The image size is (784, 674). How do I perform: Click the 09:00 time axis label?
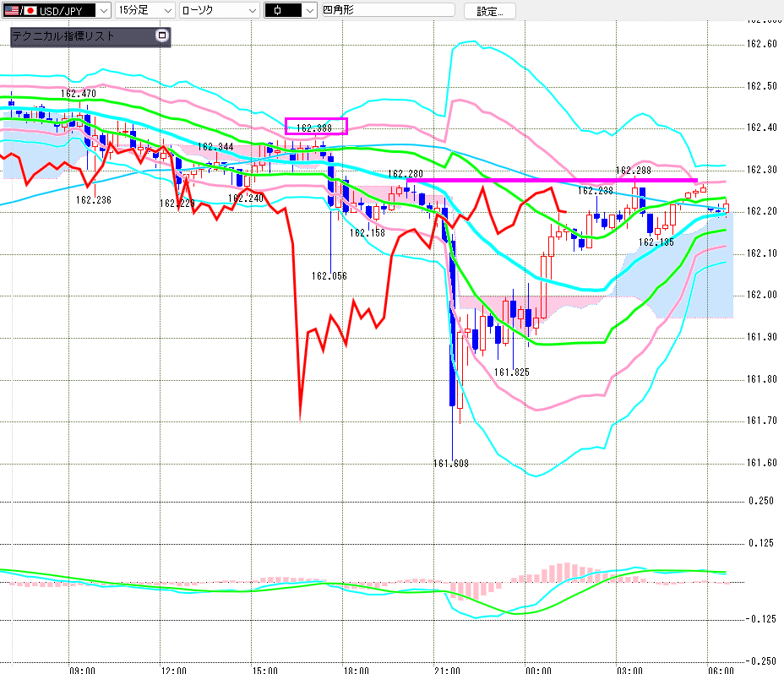[82, 670]
